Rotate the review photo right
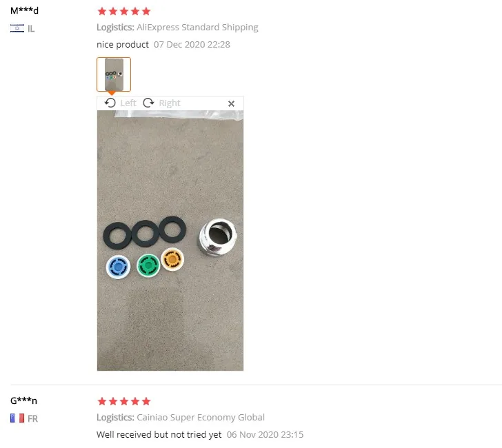Image resolution: width=502 pixels, height=448 pixels. coord(148,103)
